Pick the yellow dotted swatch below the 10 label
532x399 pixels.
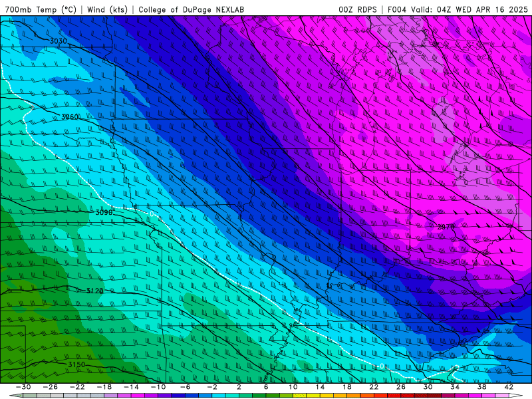(300, 396)
